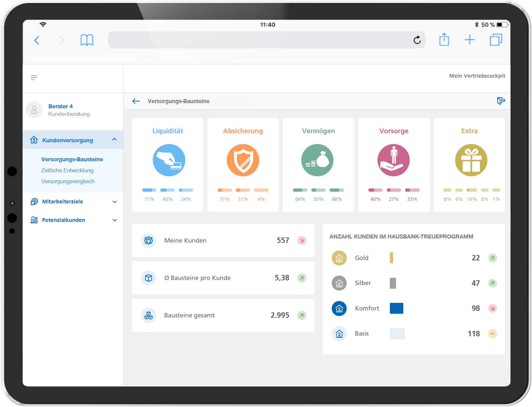
Task: Open the Versorgungsvergleich page
Action: click(x=68, y=181)
